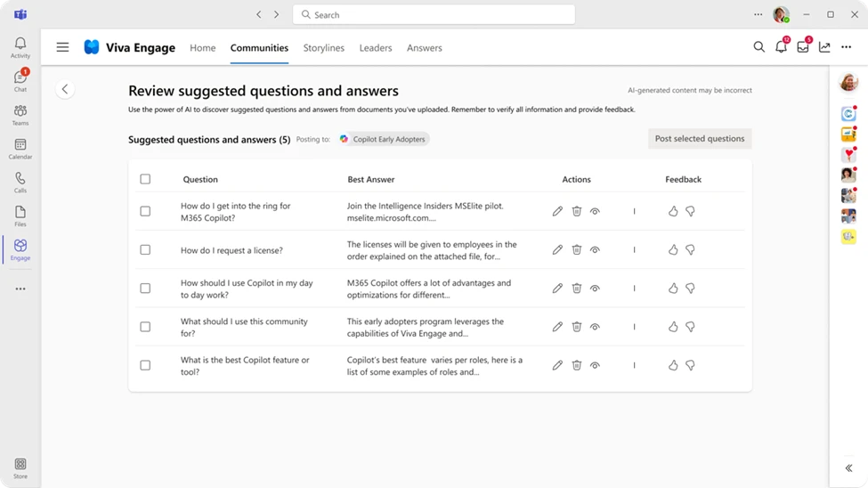Open the Leaders tab
The width and height of the screenshot is (868, 488).
pos(376,47)
